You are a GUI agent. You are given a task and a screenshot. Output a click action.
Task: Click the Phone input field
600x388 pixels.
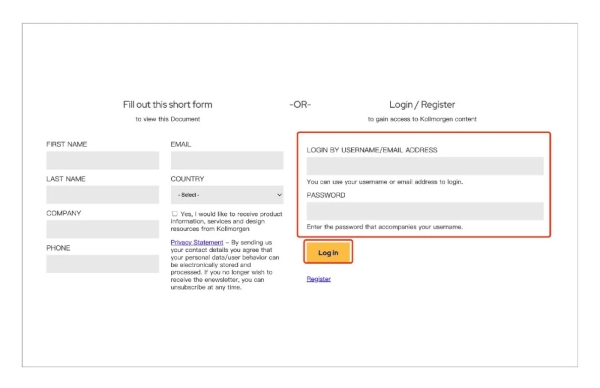click(103, 264)
